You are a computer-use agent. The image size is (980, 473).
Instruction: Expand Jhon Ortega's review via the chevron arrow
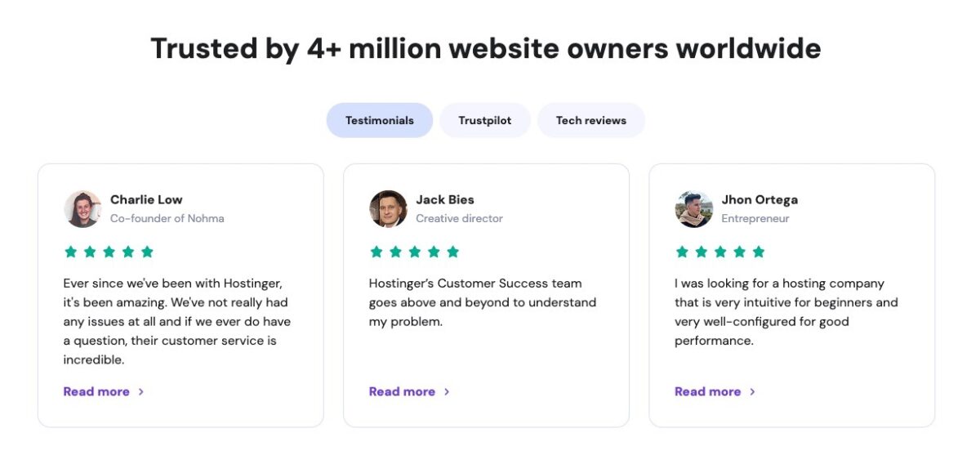pos(752,391)
